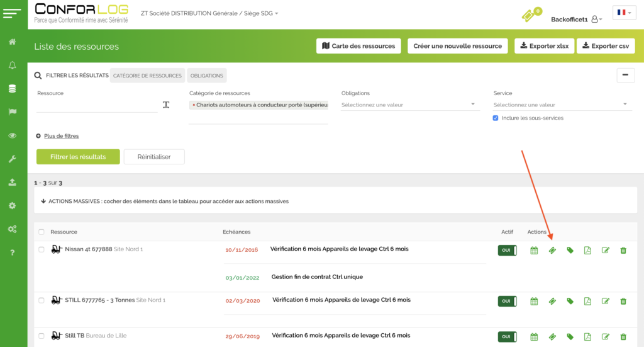The height and width of the screenshot is (347, 644).
Task: Click the 'Filtrer les résultats' green button
Action: click(x=78, y=157)
